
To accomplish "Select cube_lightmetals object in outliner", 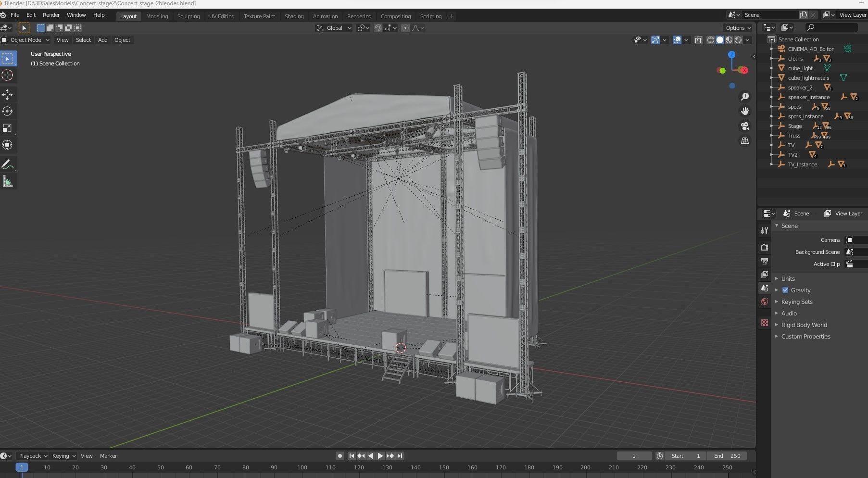I will click(x=808, y=78).
